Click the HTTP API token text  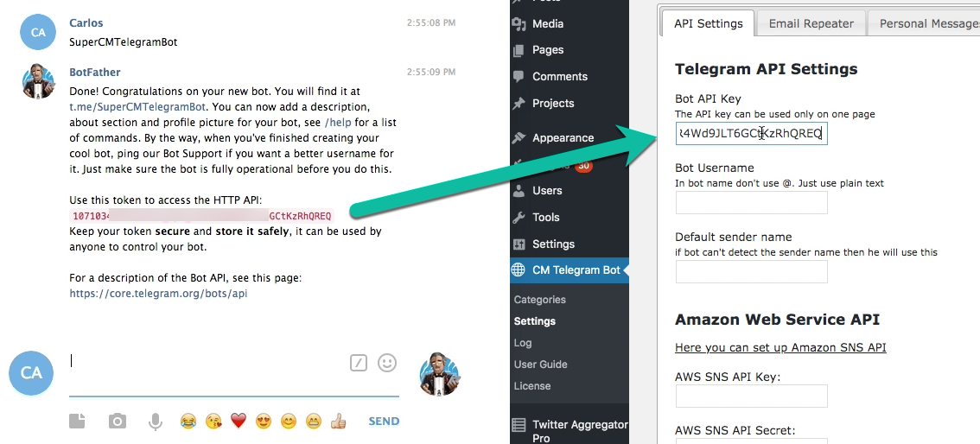click(x=201, y=216)
